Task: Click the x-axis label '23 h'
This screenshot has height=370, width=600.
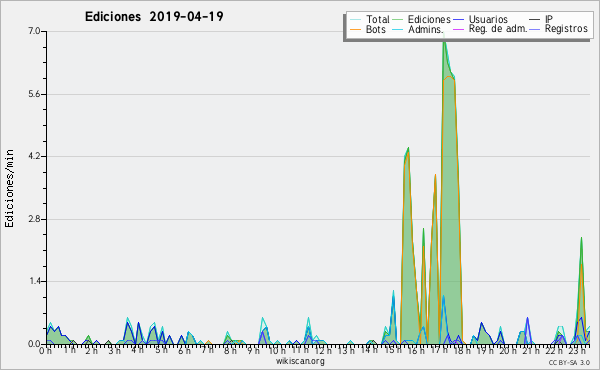Action: (x=577, y=350)
